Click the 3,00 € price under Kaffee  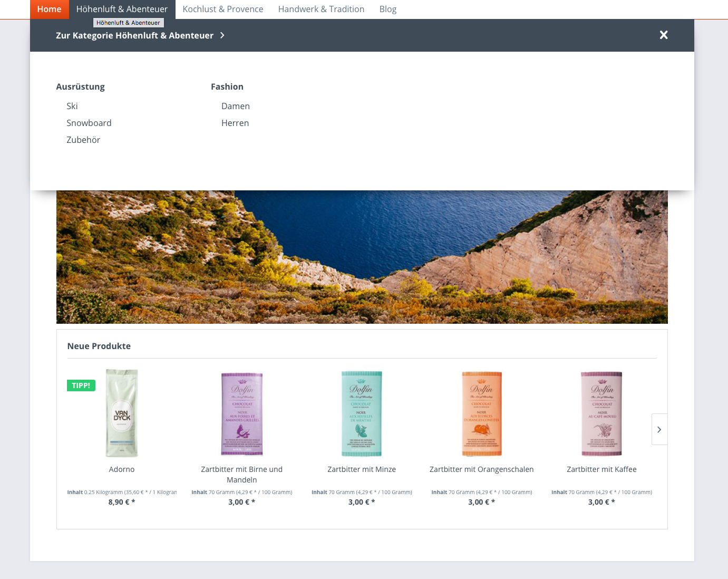[601, 502]
